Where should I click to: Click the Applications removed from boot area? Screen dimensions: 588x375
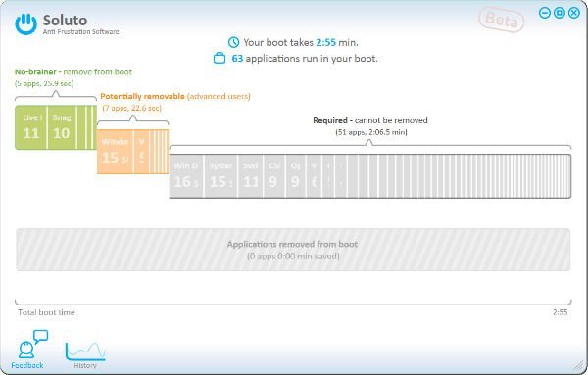(293, 250)
